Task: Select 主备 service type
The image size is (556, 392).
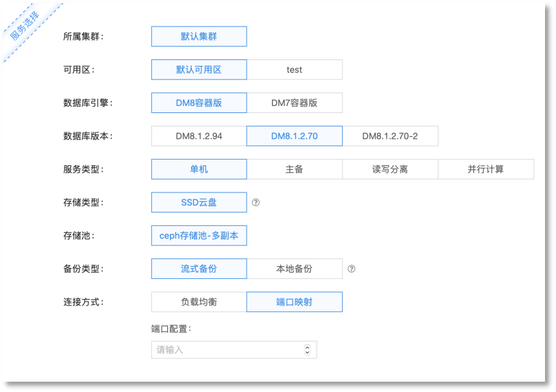Action: coord(294,169)
